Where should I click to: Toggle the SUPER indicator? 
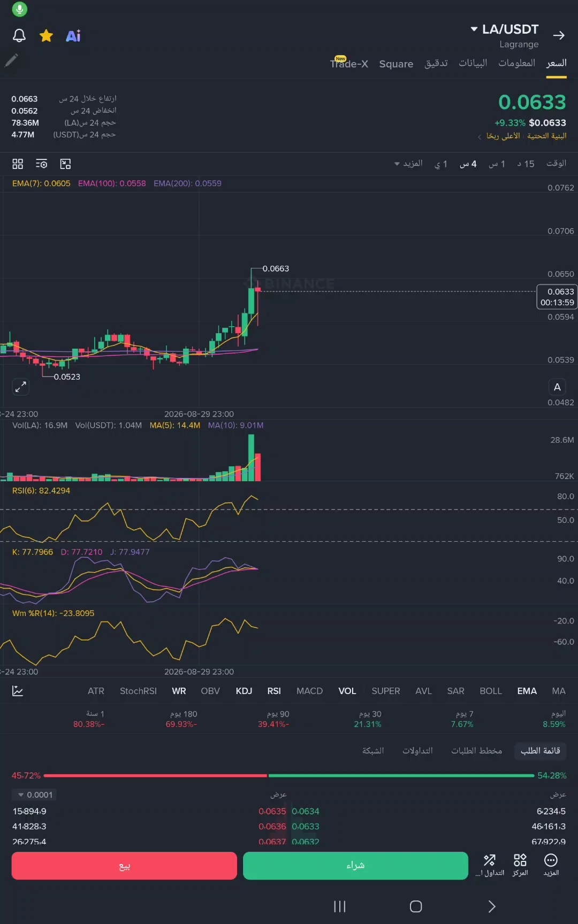pyautogui.click(x=386, y=691)
